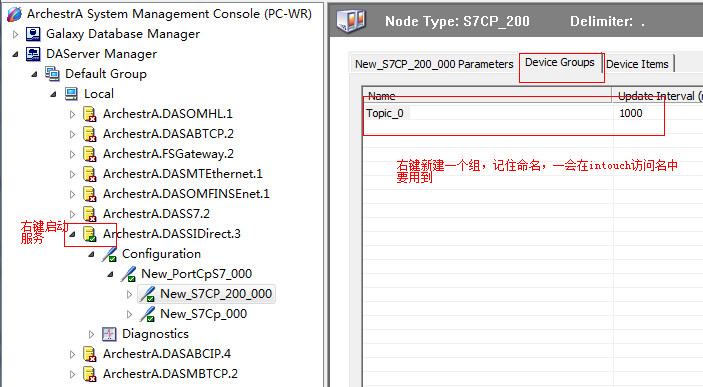Click the DAServer Manager computer icon
The width and height of the screenshot is (703, 387).
pos(33,54)
